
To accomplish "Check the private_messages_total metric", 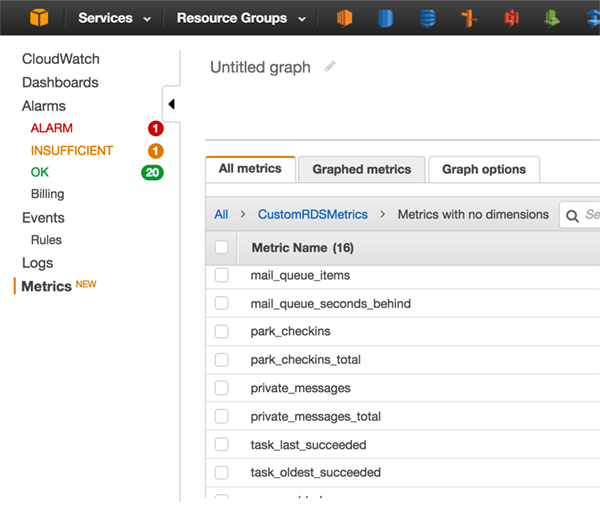I will [222, 416].
